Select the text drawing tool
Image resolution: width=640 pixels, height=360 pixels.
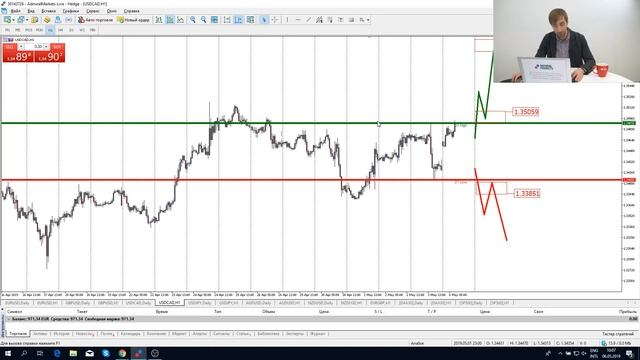(x=340, y=20)
